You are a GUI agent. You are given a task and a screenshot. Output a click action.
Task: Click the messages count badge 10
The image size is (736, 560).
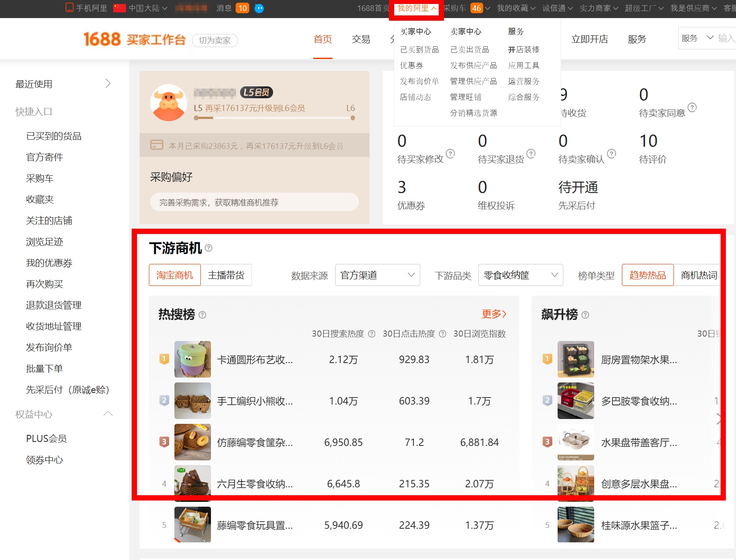coord(242,8)
